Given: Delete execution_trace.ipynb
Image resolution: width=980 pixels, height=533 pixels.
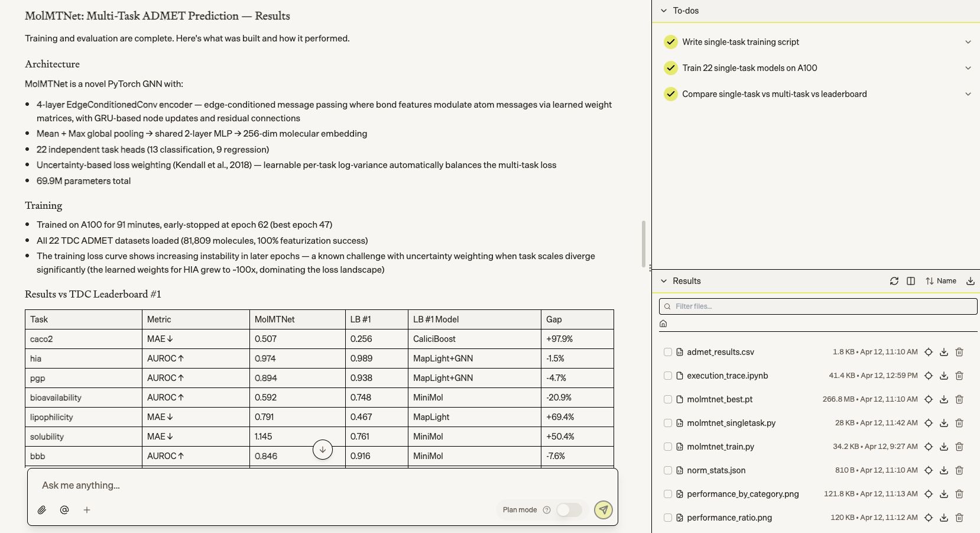Looking at the screenshot, I should (x=959, y=376).
